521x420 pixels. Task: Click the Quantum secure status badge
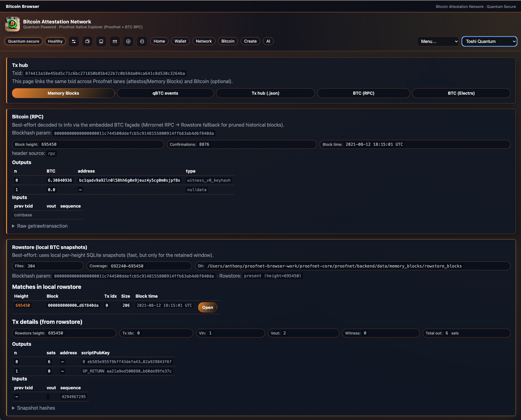point(24,41)
